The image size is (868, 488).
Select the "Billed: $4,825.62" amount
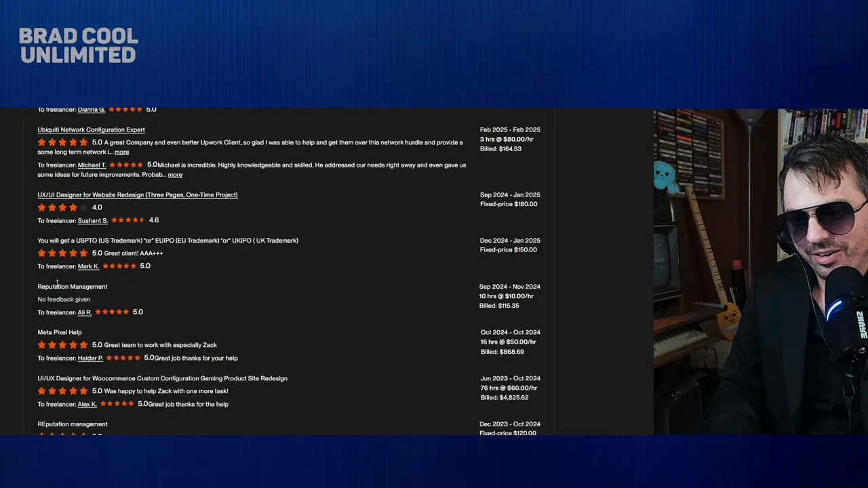(505, 398)
